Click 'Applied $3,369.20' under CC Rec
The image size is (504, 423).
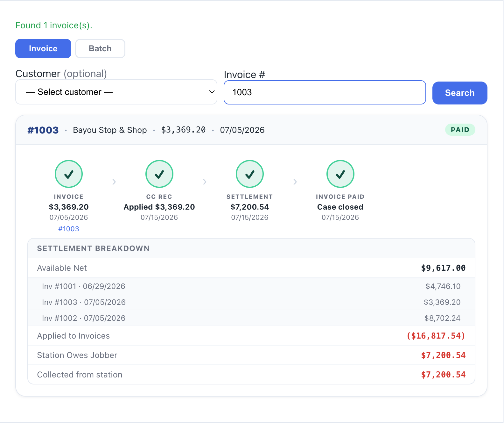tap(159, 207)
